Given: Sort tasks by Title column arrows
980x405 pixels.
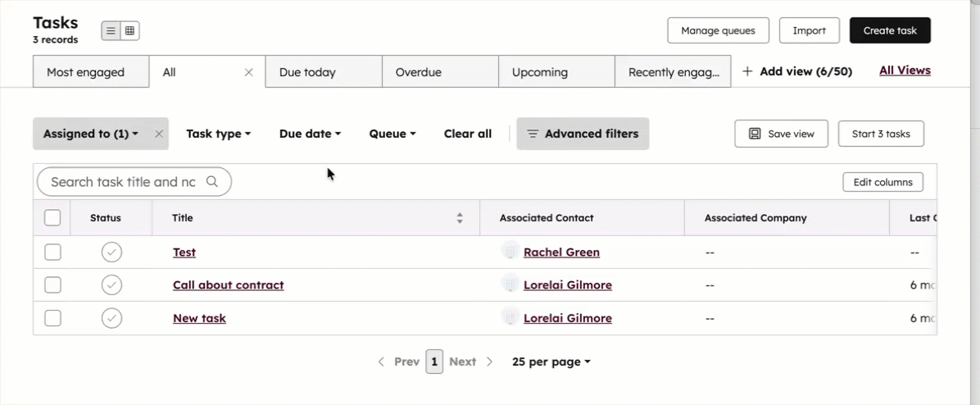Looking at the screenshot, I should [x=460, y=218].
